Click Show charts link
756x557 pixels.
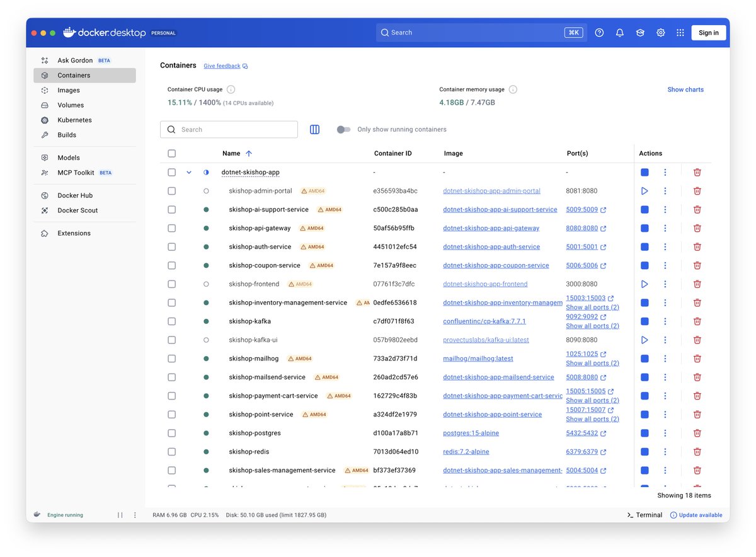(685, 89)
